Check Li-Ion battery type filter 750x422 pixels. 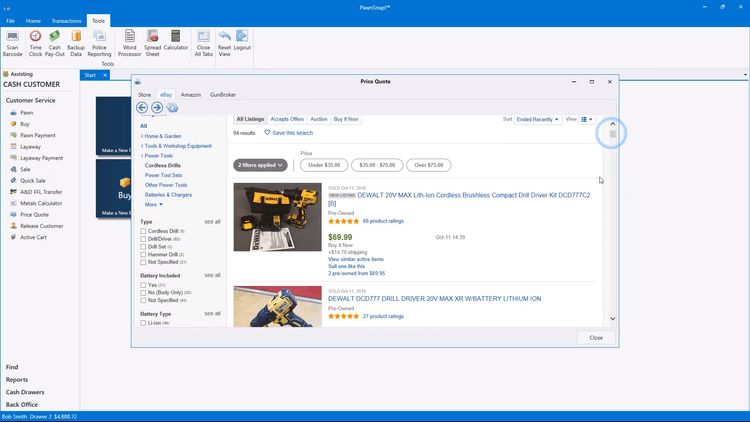click(143, 323)
